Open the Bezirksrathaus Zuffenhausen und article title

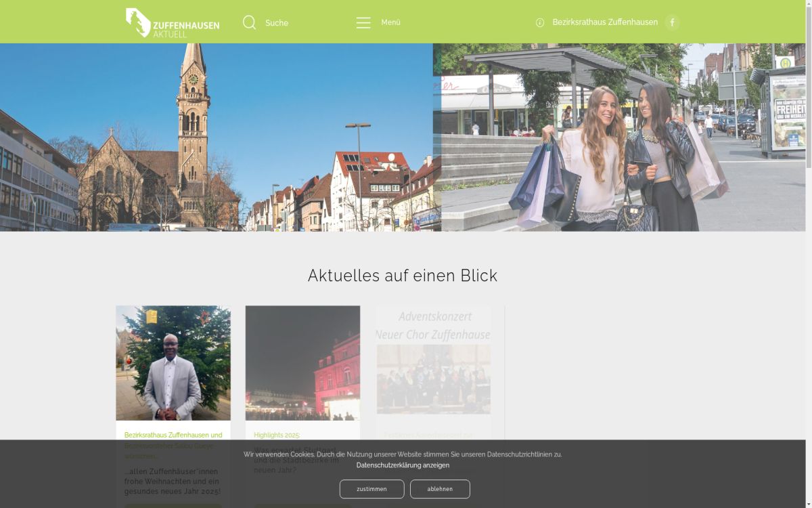pyautogui.click(x=173, y=435)
